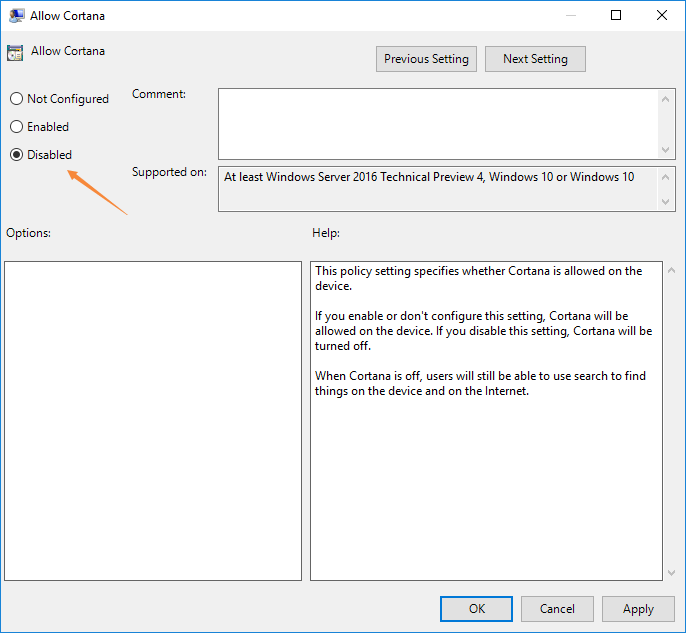Click the Supported on scroll up arrow
686x633 pixels.
pyautogui.click(x=665, y=177)
